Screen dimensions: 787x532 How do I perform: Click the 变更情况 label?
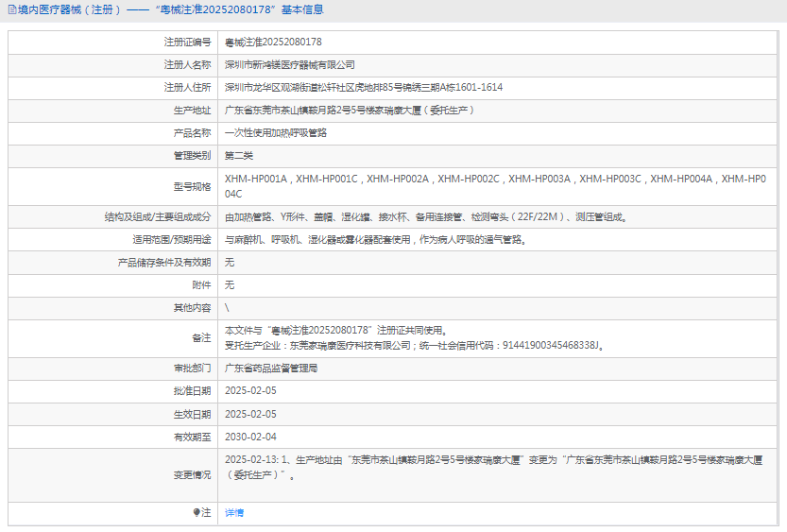[192, 474]
